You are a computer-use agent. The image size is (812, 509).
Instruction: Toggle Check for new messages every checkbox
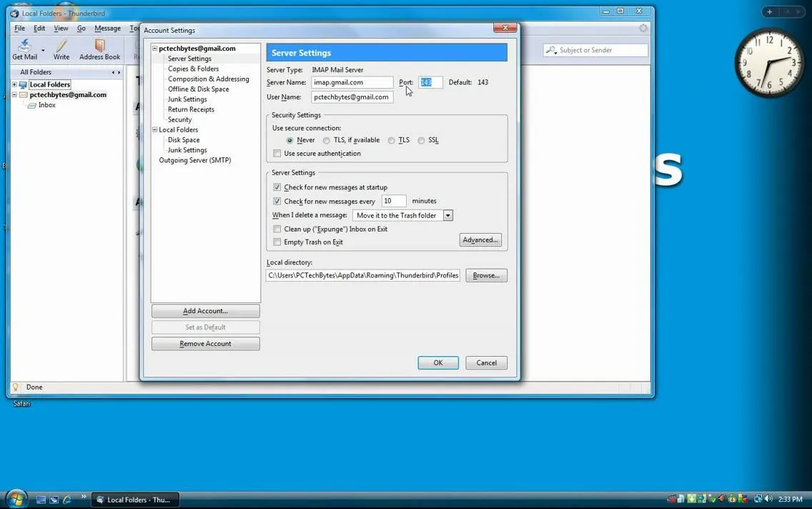coord(277,201)
